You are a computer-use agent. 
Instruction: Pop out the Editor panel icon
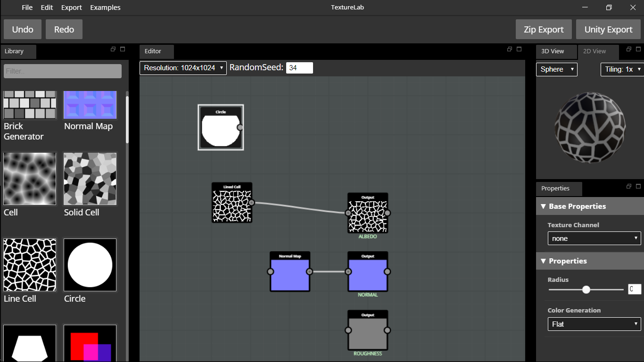[510, 49]
